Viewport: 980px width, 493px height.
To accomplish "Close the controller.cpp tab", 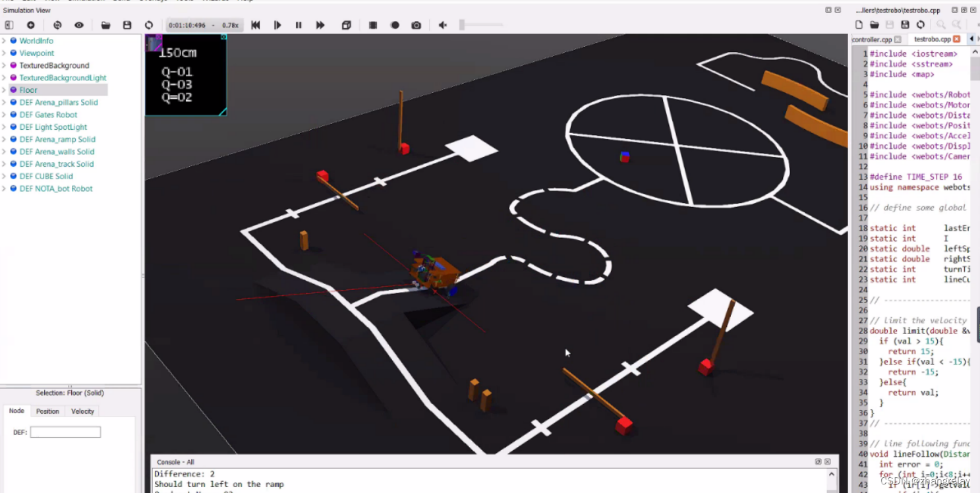I will click(x=898, y=40).
